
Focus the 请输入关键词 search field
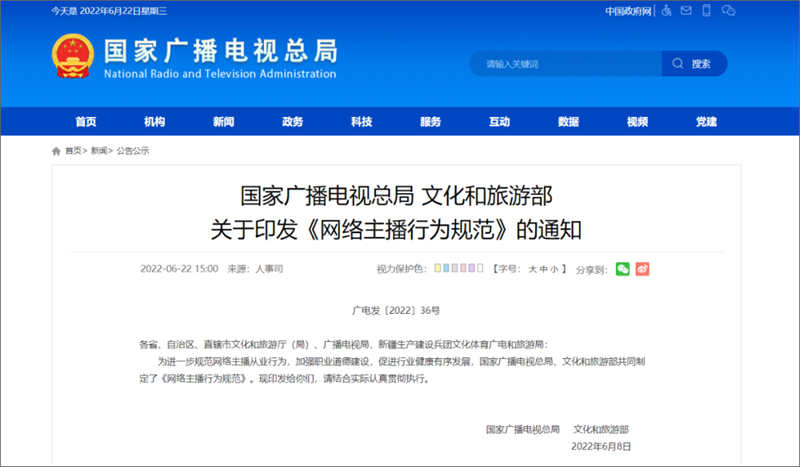pyautogui.click(x=566, y=63)
